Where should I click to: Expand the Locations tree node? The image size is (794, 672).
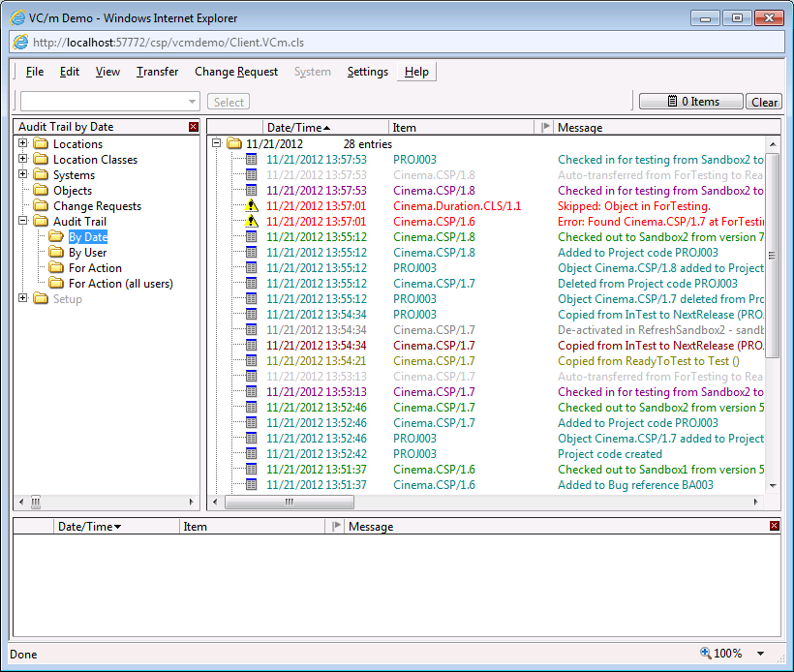point(23,144)
